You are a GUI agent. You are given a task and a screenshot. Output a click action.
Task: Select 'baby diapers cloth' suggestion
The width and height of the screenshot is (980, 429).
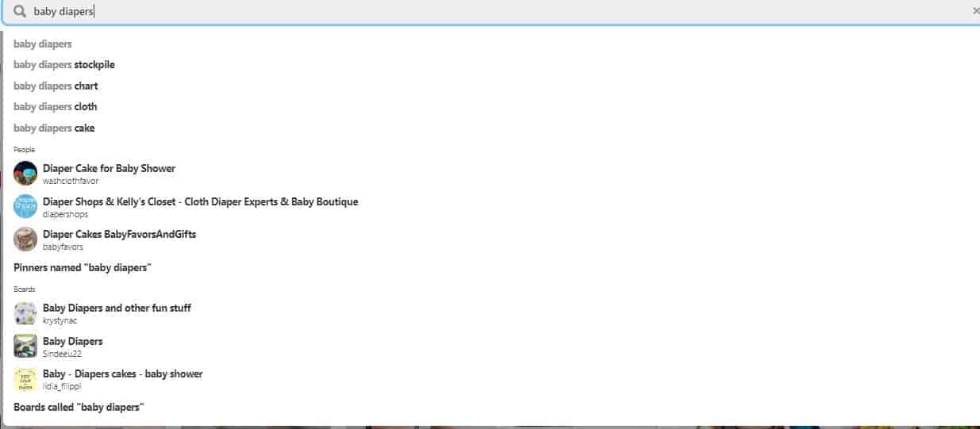click(x=56, y=106)
